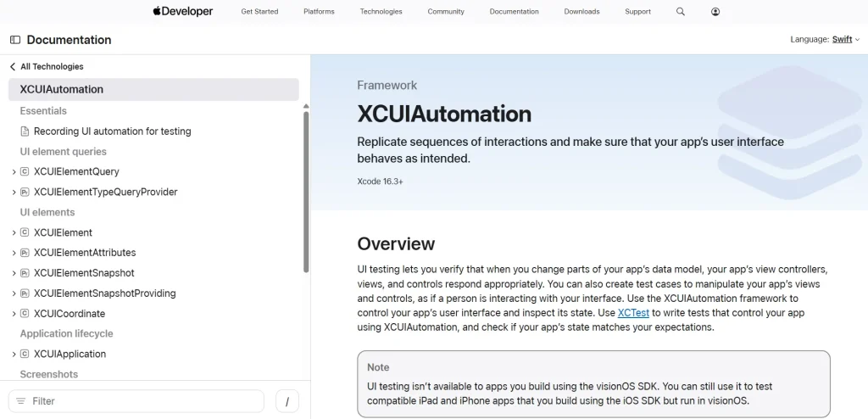Viewport: 868px width, 419px height.
Task: Open the Documentation menu item
Action: click(514, 12)
